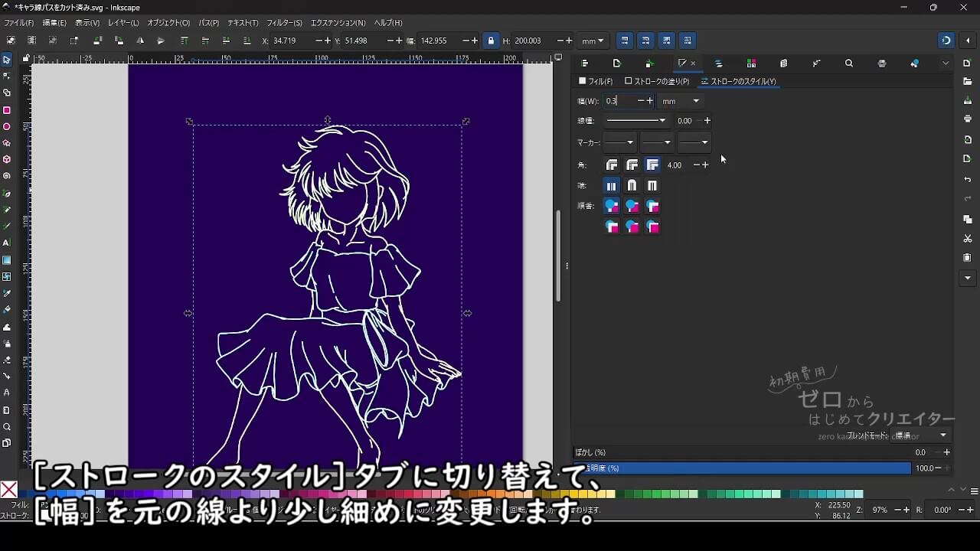Switch to the ストロークの塗り(P) tab
The width and height of the screenshot is (980, 551).
click(x=657, y=81)
